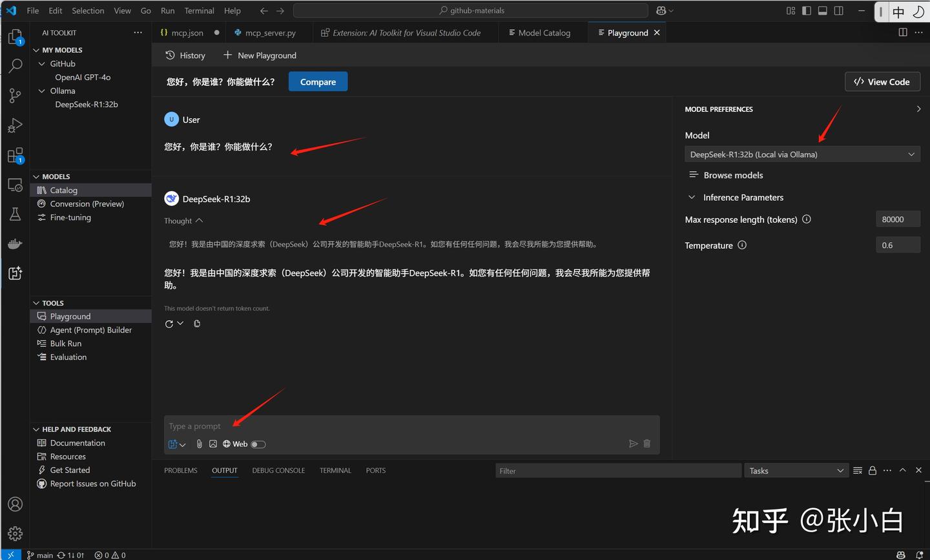The height and width of the screenshot is (560, 930).
Task: Regenerate the DeepSeek response
Action: coord(169,324)
